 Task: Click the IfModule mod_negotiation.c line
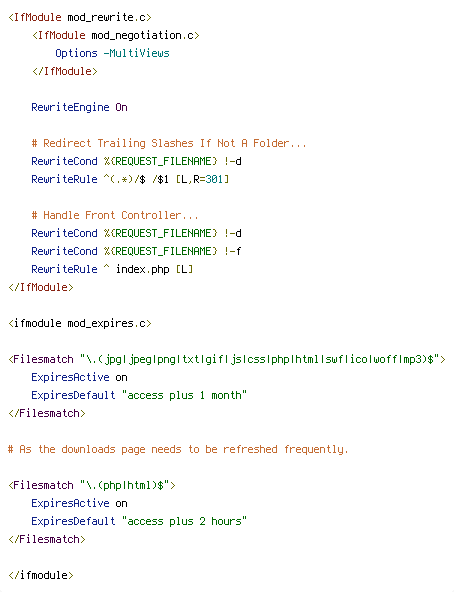pyautogui.click(x=116, y=35)
